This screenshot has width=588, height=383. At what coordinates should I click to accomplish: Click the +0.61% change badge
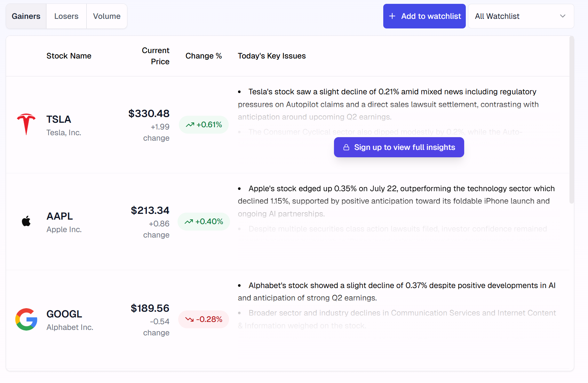(x=204, y=125)
